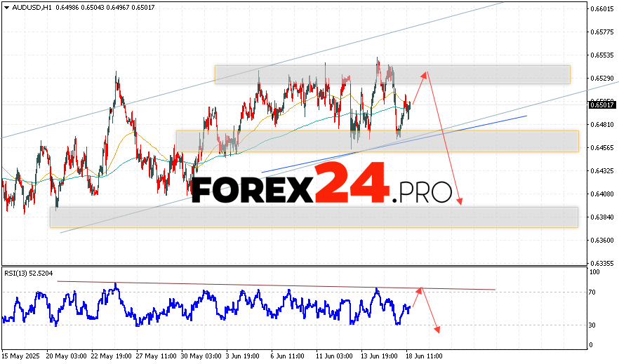Click the 0.63555 price scale label

coord(603,263)
